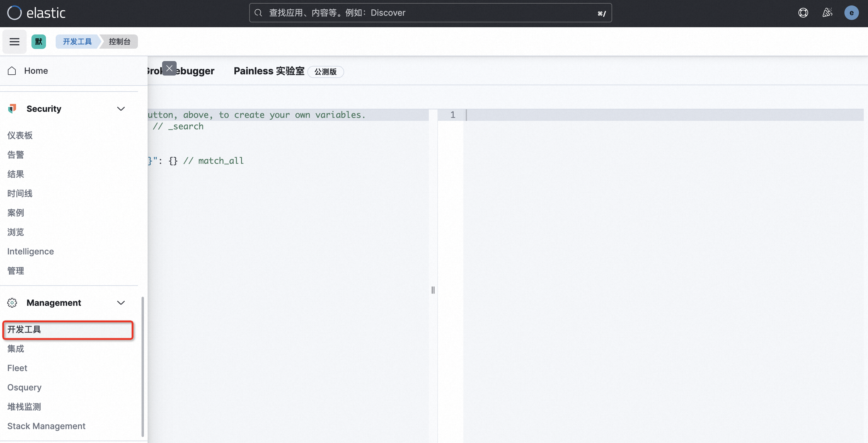
Task: Click the Elastic logo
Action: [36, 13]
